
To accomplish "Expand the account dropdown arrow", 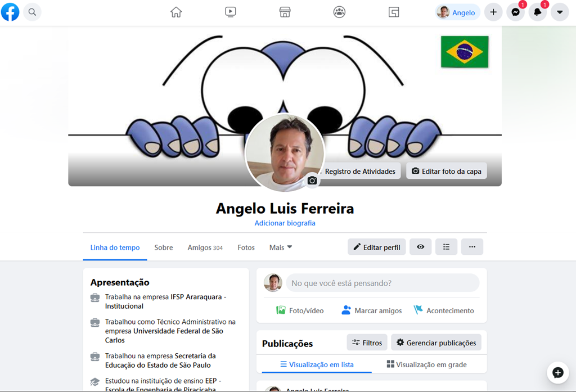I will pyautogui.click(x=560, y=12).
